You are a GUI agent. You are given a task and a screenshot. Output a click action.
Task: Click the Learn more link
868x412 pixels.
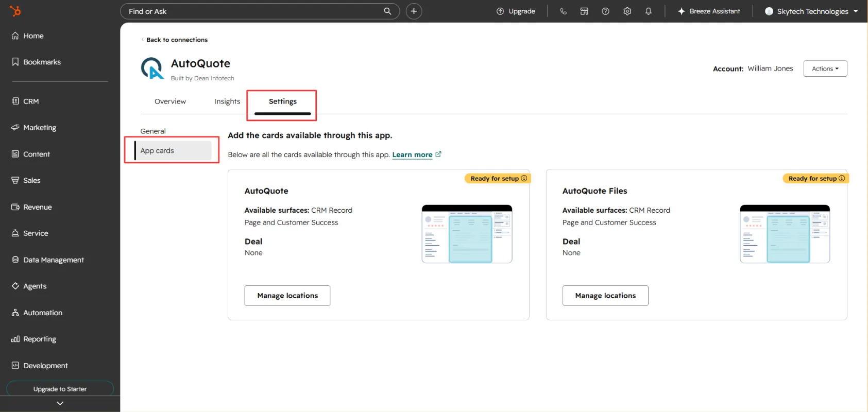412,154
